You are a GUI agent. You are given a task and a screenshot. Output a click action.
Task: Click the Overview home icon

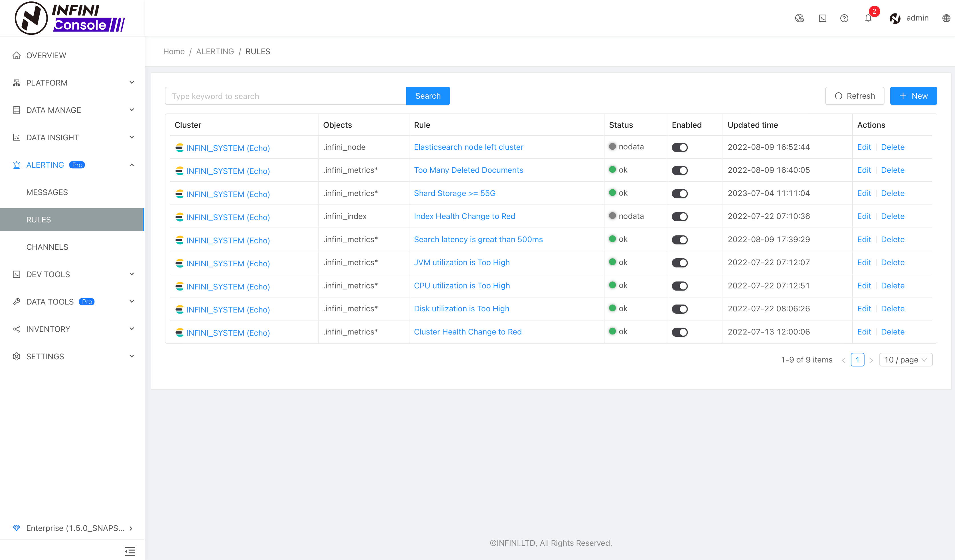point(16,55)
